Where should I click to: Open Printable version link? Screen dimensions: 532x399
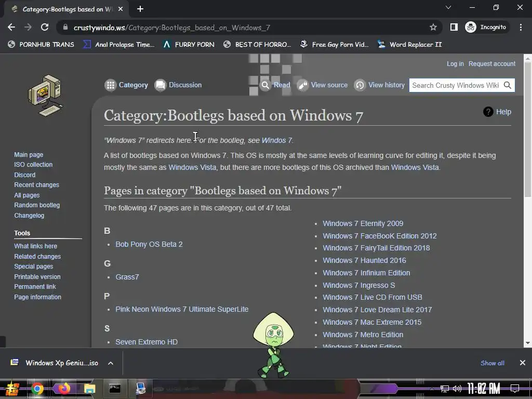[37, 277]
